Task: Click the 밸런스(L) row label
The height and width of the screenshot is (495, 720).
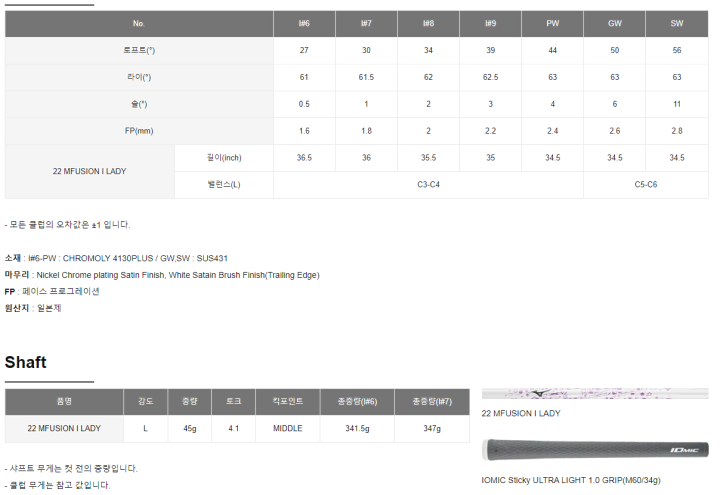Action: 224,185
